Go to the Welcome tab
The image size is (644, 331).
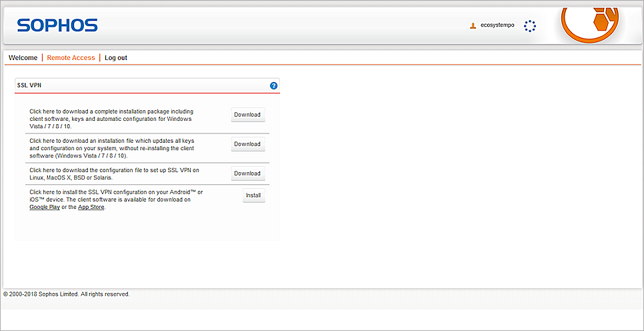click(x=23, y=58)
